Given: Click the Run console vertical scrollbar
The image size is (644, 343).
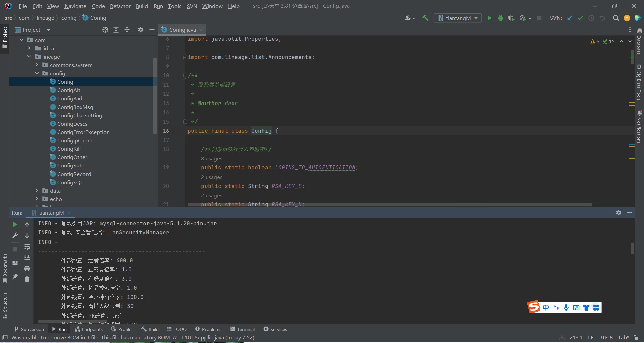Looking at the screenshot, I should [x=633, y=248].
